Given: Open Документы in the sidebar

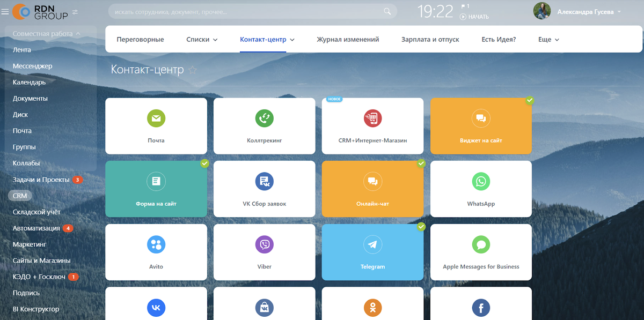Looking at the screenshot, I should pos(30,98).
